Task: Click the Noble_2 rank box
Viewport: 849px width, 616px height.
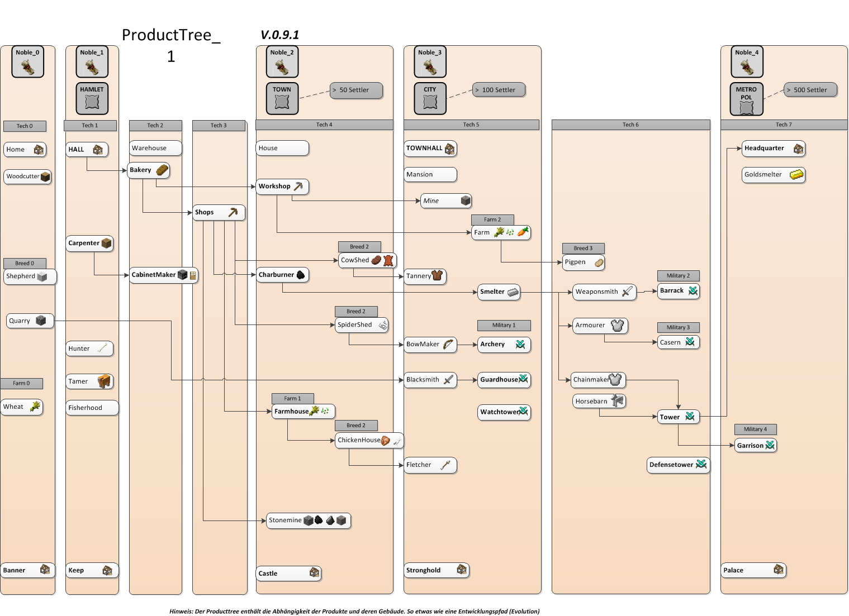Action: (282, 61)
